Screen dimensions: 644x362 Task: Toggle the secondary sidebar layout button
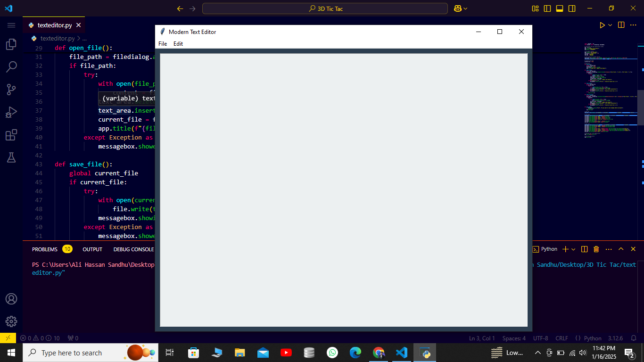pos(572,8)
